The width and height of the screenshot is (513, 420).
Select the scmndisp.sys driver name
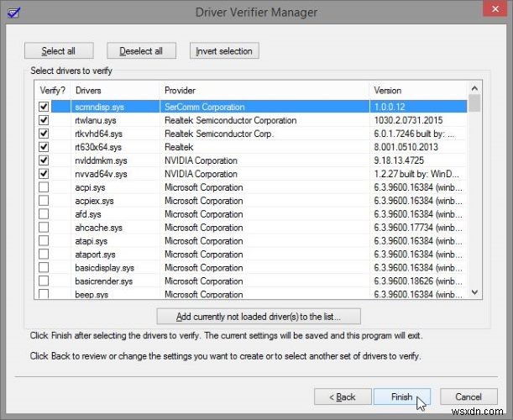99,107
